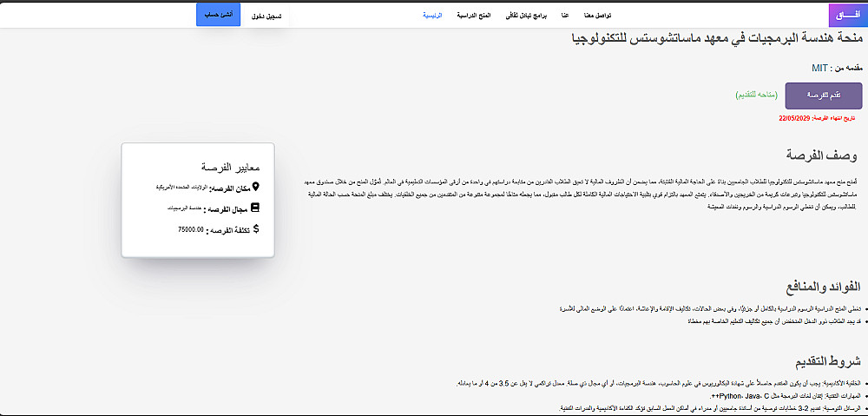The width and height of the screenshot is (868, 416).
Task: Go to برامج تبادل ثقافي in navbar
Action: tap(527, 16)
